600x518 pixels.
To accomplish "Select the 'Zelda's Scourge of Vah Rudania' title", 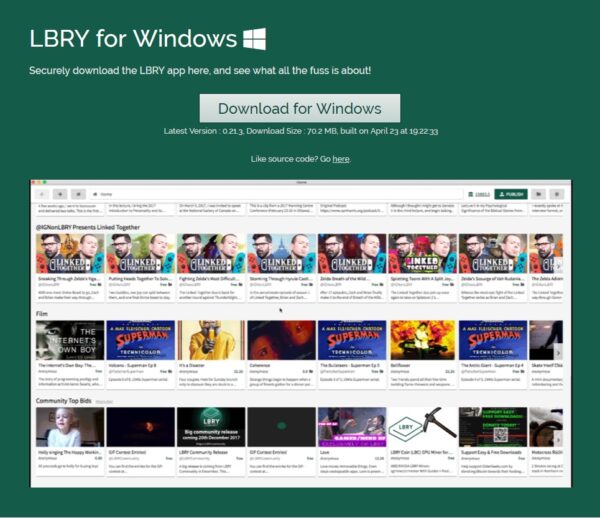I will click(492, 279).
